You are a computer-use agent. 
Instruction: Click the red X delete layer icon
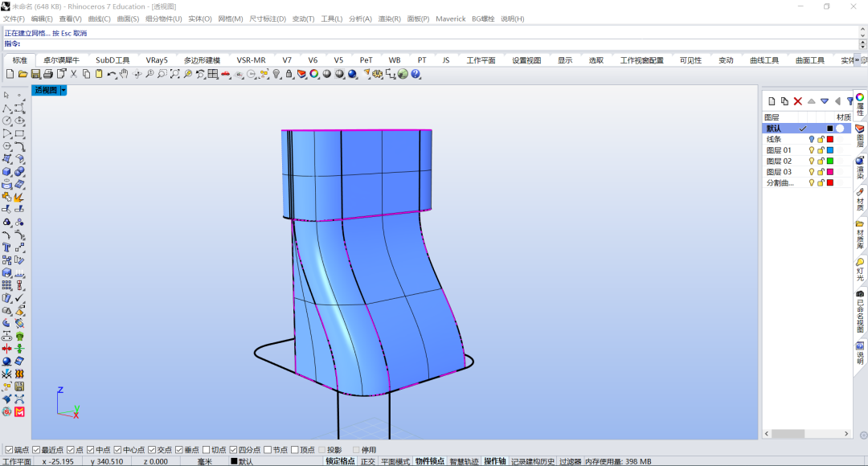pos(798,100)
